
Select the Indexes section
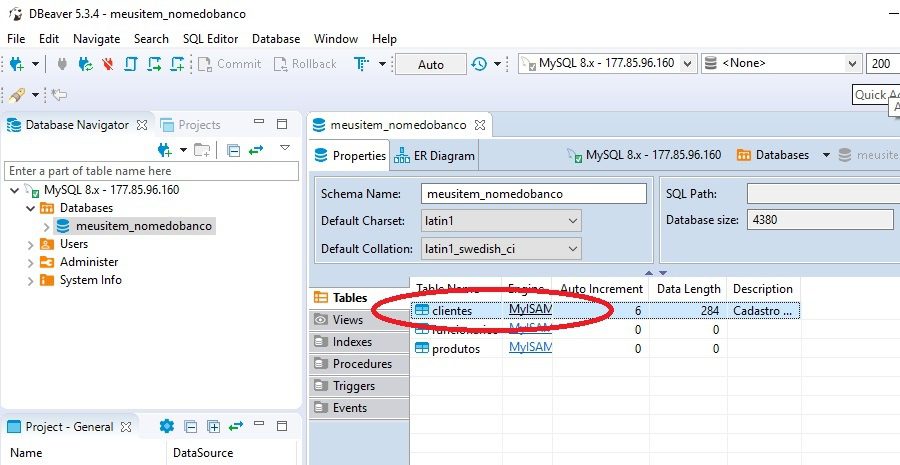coord(359,342)
